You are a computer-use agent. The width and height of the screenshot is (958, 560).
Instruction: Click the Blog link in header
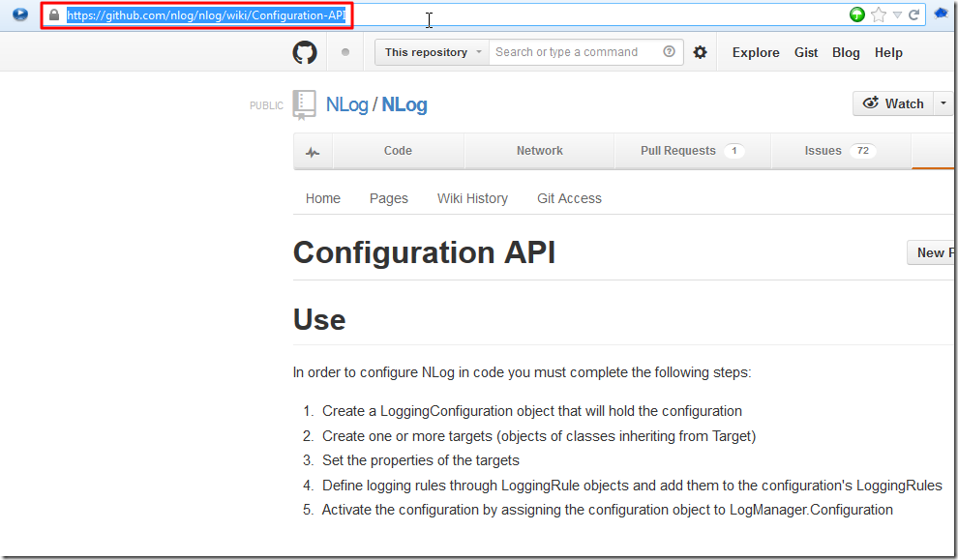[846, 52]
